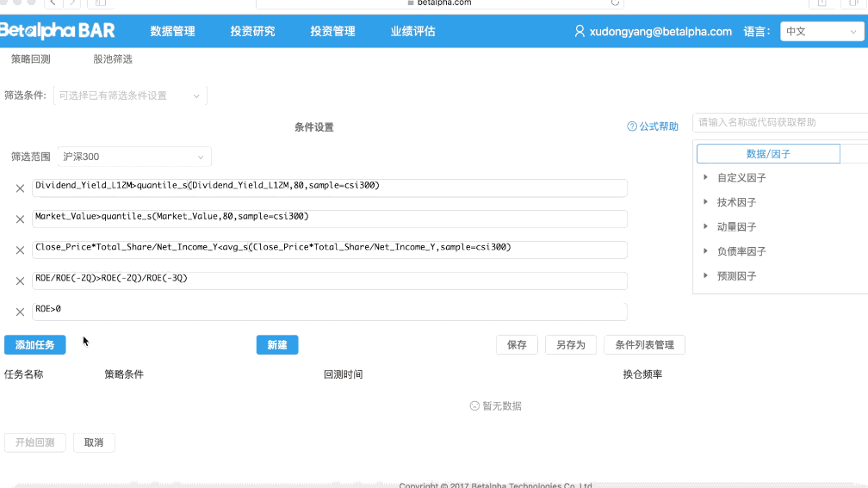
Task: Click the 策略条件 column header
Action: click(124, 374)
